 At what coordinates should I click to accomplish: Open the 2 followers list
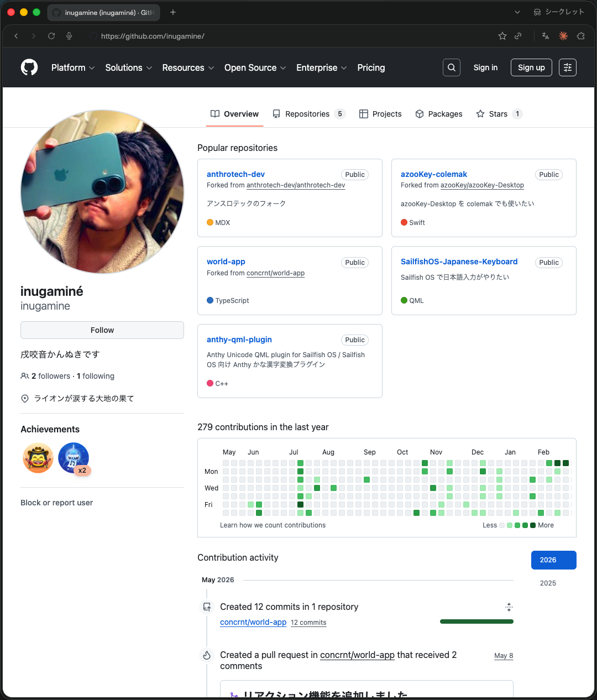tap(51, 376)
